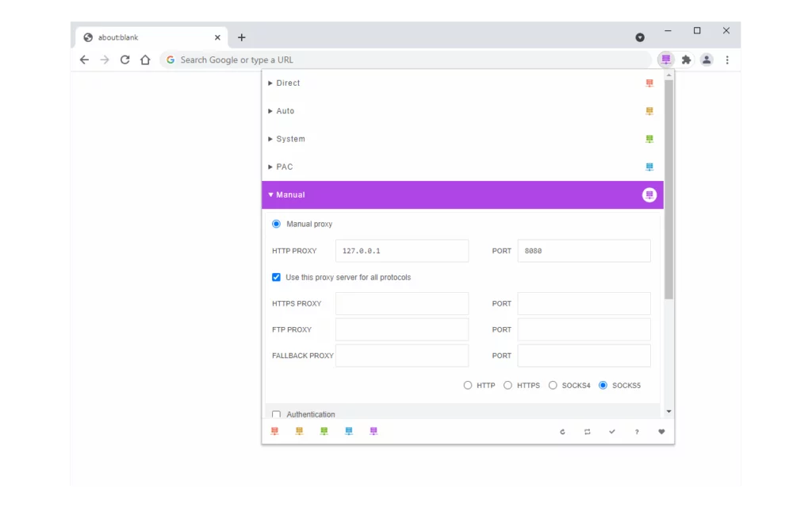Click inside the HTTP Proxy input field
Image resolution: width=812 pixels, height=508 pixels.
pos(401,250)
